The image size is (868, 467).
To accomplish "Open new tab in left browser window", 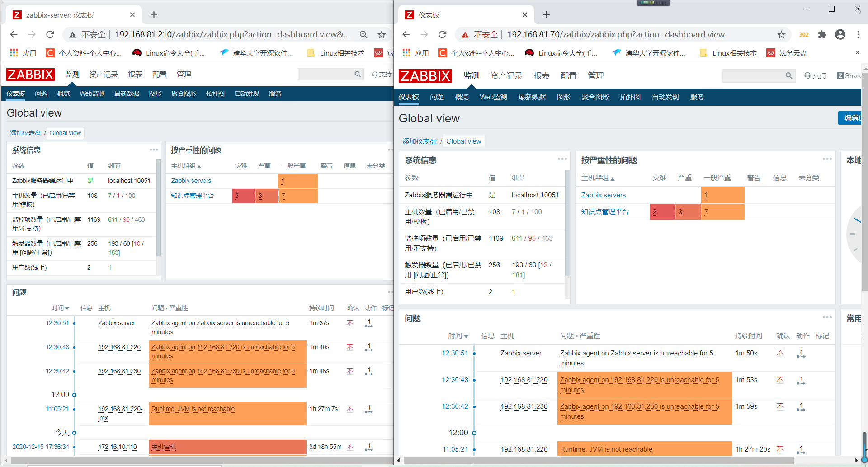I will (154, 15).
